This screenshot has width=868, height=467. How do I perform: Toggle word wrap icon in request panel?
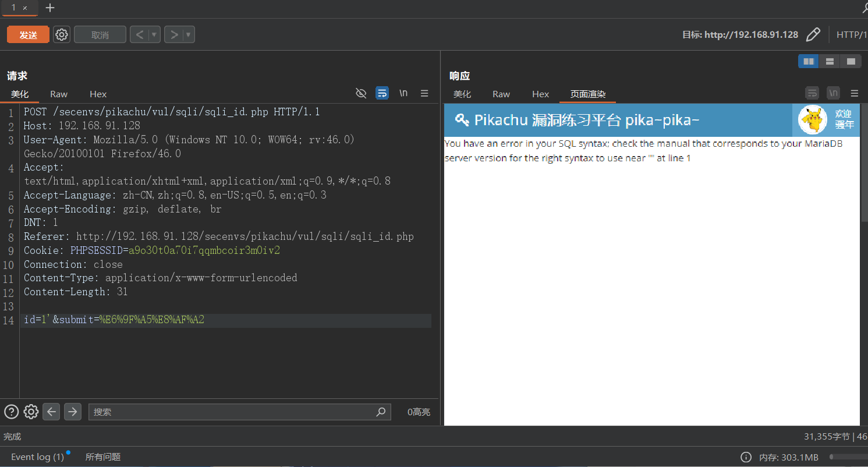click(382, 93)
